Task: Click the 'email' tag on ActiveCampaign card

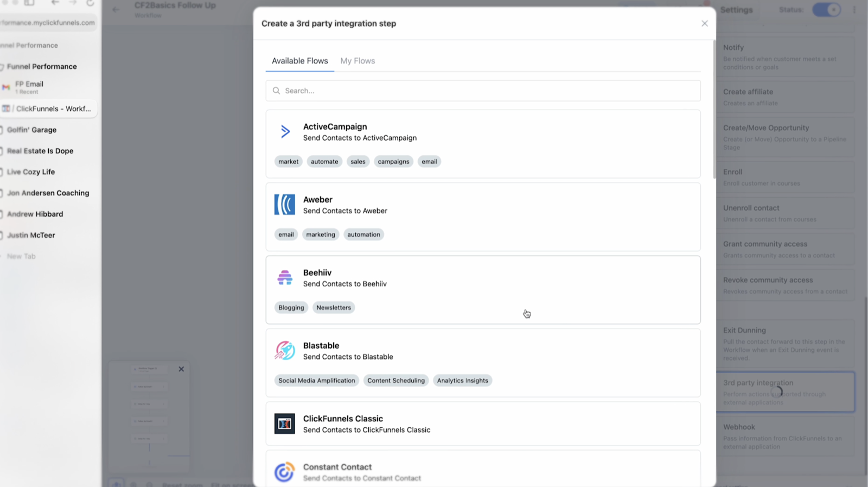Action: [x=429, y=161]
